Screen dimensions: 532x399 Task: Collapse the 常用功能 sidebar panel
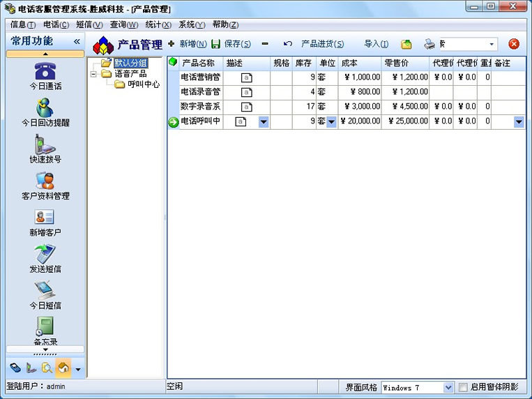[77, 41]
